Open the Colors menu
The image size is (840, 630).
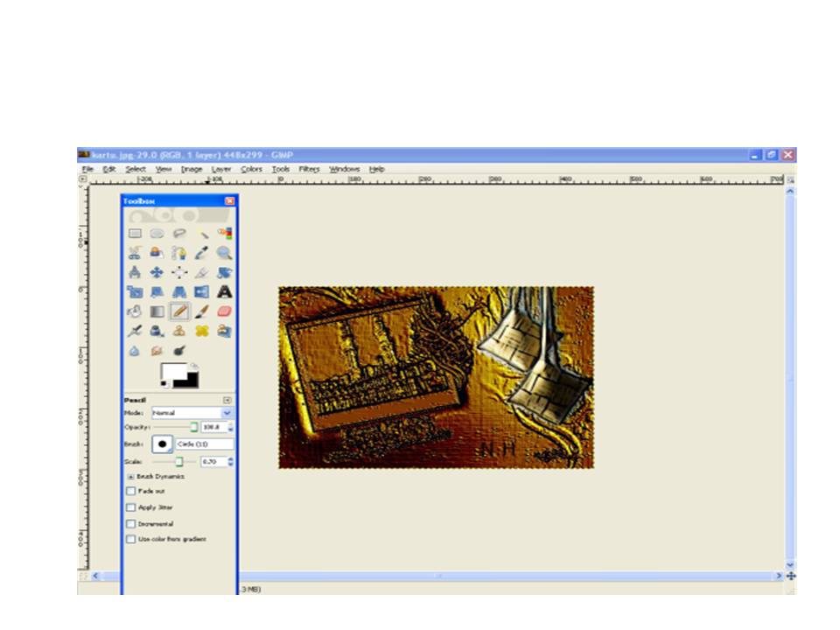251,169
